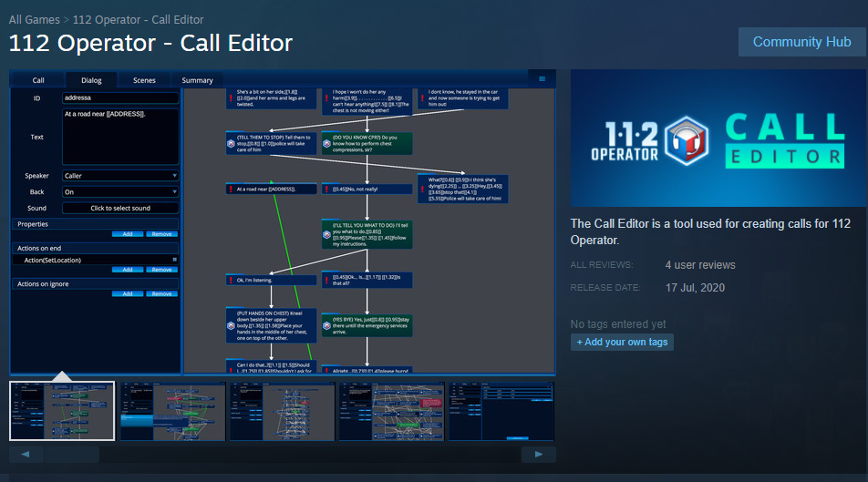Click the exclamation icon on the 'No, not really!' node
The image size is (868, 482).
tap(326, 190)
